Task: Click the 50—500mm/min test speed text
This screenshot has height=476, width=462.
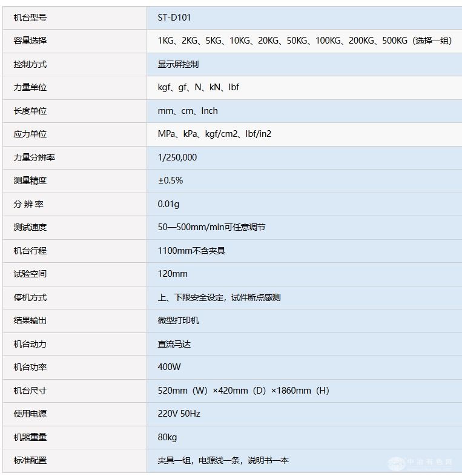Action: 211,227
